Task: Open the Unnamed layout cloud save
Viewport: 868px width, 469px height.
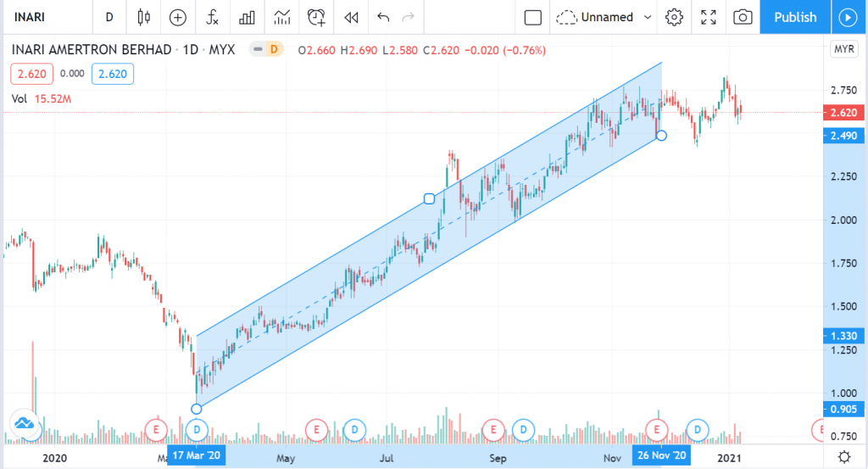Action: 595,18
